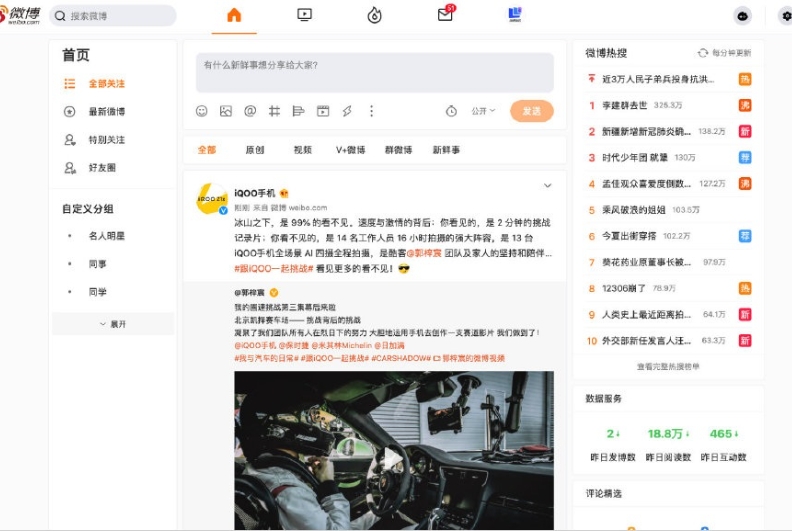Open the @郭梓宸 mention in iQOO post
The height and width of the screenshot is (531, 792).
424,253
